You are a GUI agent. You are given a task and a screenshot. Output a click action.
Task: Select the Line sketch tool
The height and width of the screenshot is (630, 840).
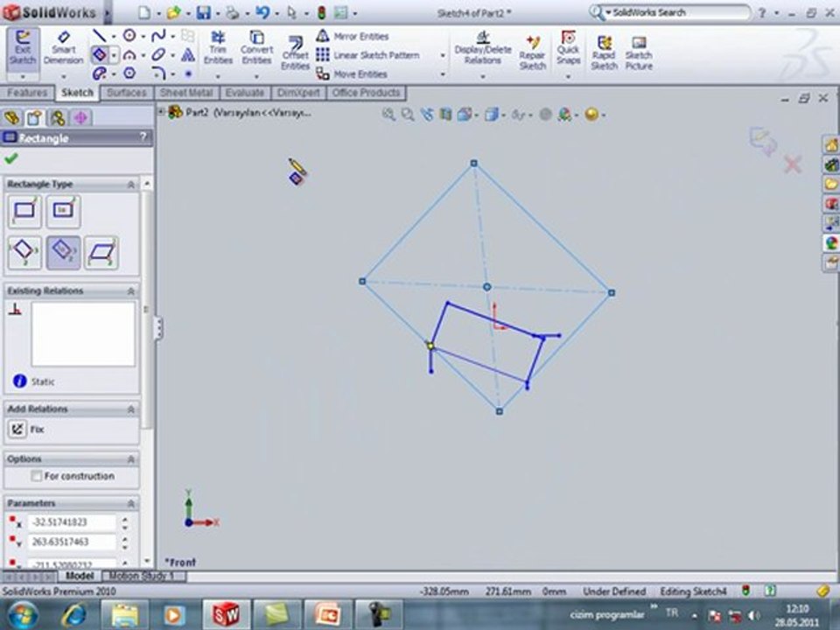point(100,36)
